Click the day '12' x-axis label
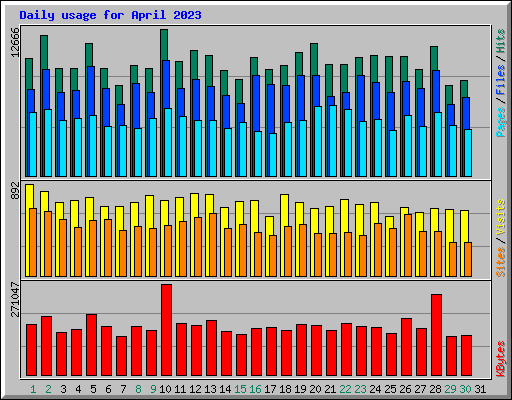Viewport: 512px width, 400px height. 195,389
